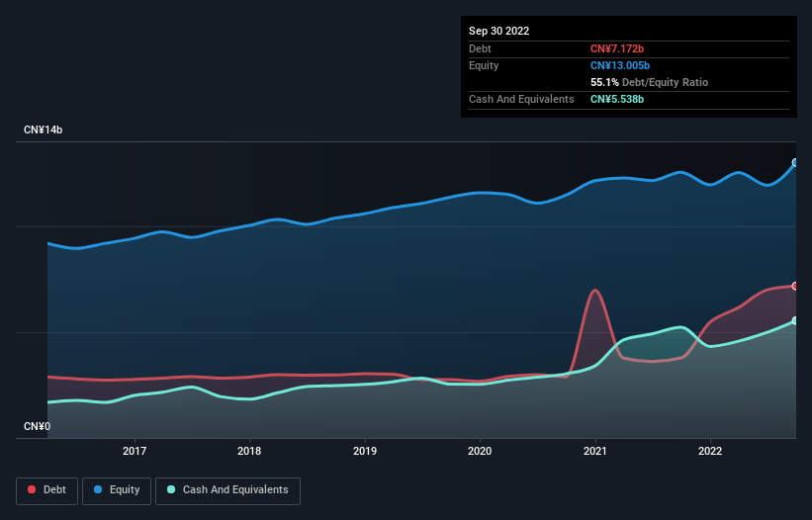812x520 pixels.
Task: Click the teal Cash And Equivalents legend dot
Action: 171,489
